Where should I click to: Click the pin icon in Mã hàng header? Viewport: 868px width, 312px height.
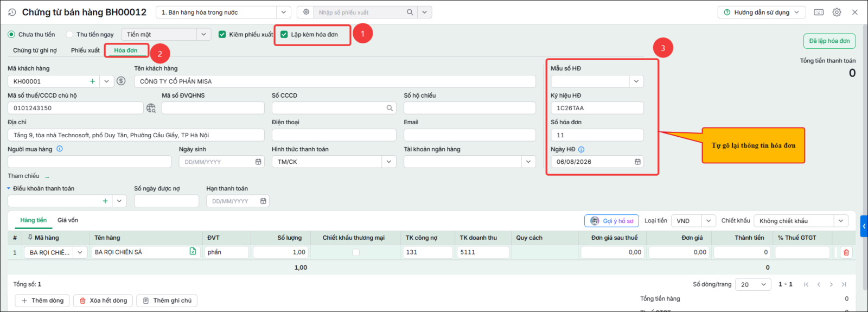click(x=30, y=237)
